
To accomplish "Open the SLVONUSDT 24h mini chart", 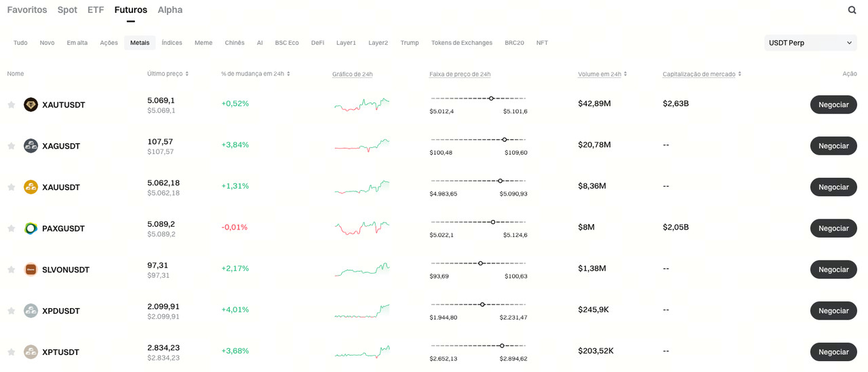I will pyautogui.click(x=361, y=269).
